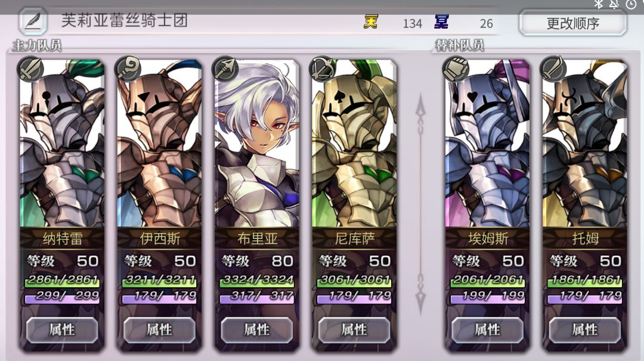Select 埃姆斯's gauntlet class icon

click(x=456, y=69)
